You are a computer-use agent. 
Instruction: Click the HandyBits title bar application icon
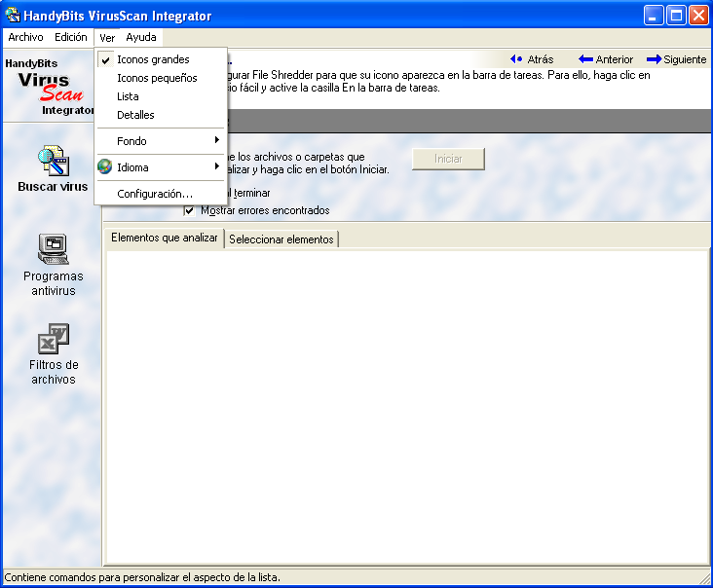(x=13, y=15)
